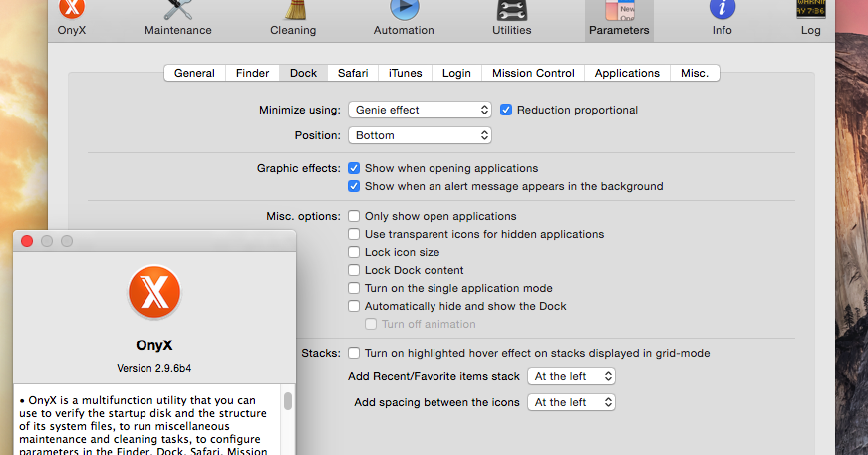Enable Only show open applications

354,216
